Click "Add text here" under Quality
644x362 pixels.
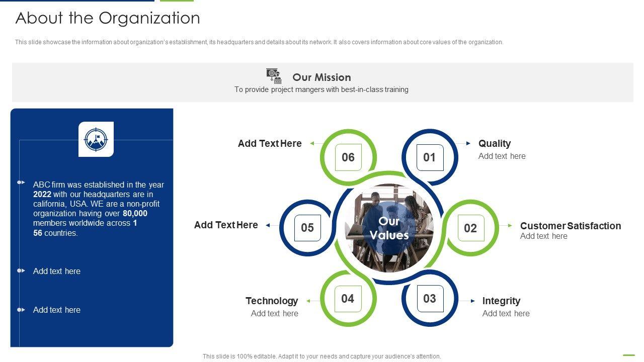coord(502,156)
